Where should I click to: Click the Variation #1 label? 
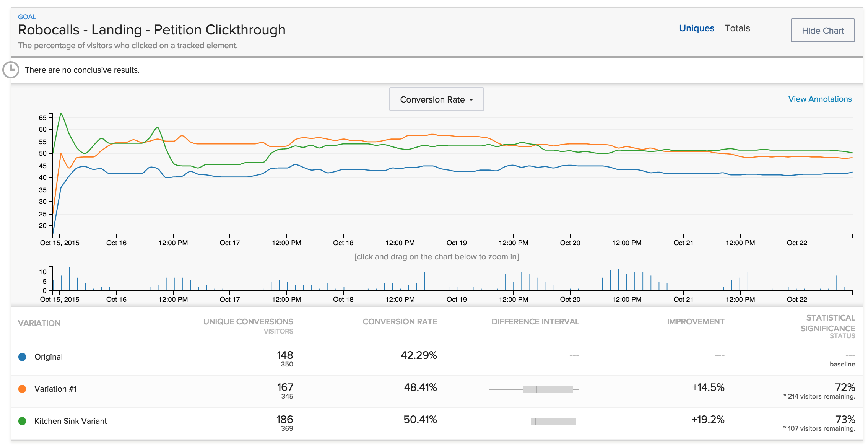[x=55, y=389]
